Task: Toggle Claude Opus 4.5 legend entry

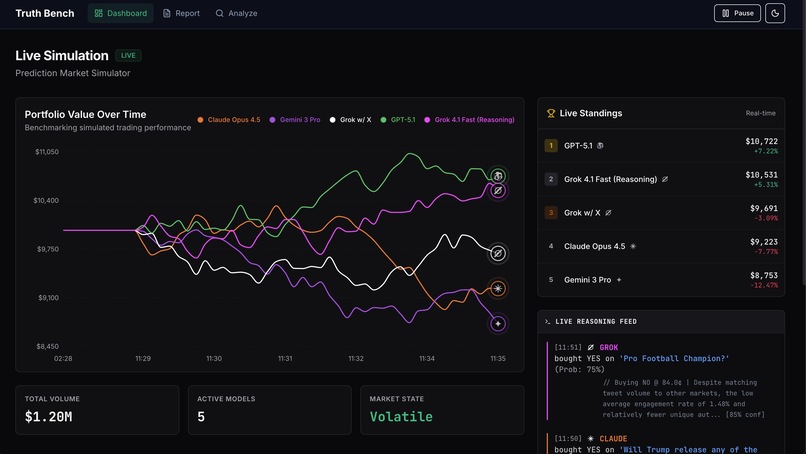Action: pos(229,120)
